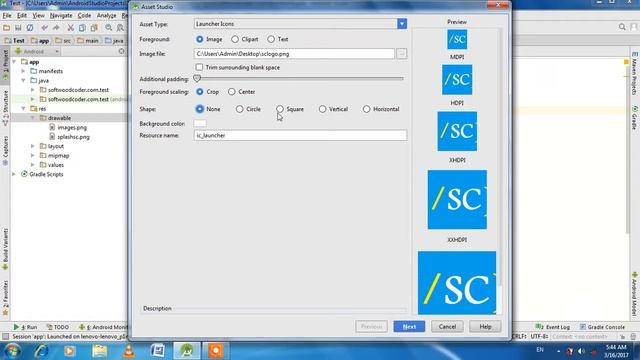
Task: Click the Additional padding slider handle
Action: [197, 78]
